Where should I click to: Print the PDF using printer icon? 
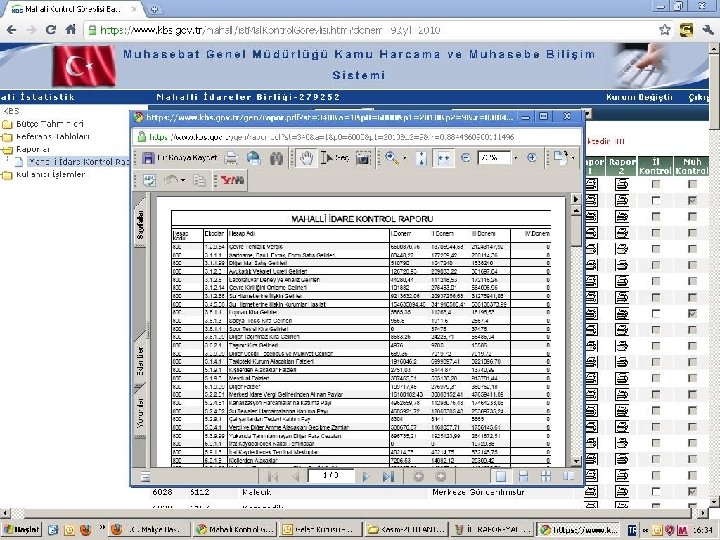(231, 158)
